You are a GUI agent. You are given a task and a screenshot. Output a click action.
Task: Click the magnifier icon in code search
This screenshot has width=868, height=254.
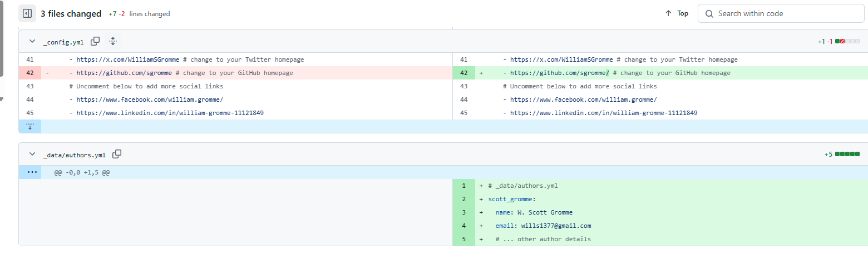[x=709, y=14]
